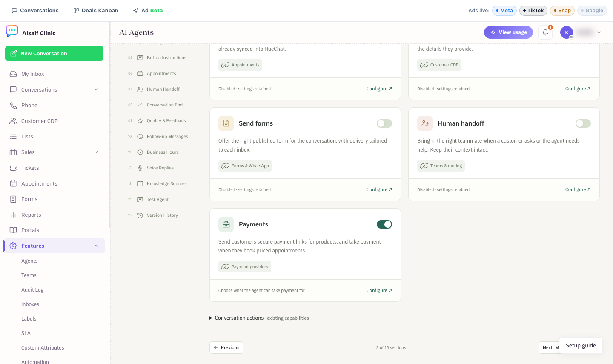
Task: Open the user account dropdown chevron
Action: click(x=599, y=32)
